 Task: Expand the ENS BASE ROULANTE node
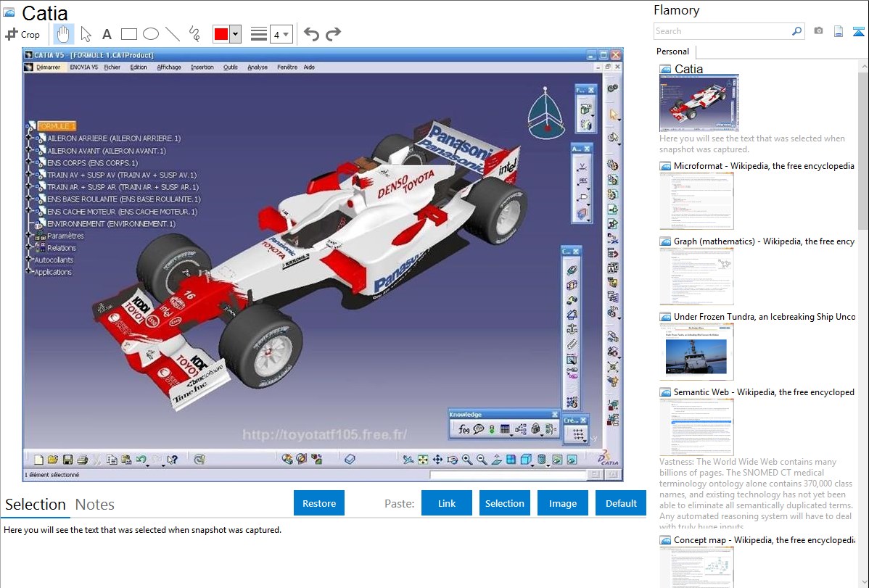click(28, 198)
